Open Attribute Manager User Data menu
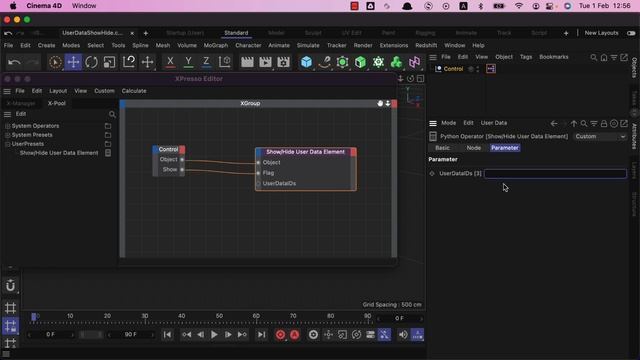Viewport: 640px width, 360px height. click(x=493, y=123)
